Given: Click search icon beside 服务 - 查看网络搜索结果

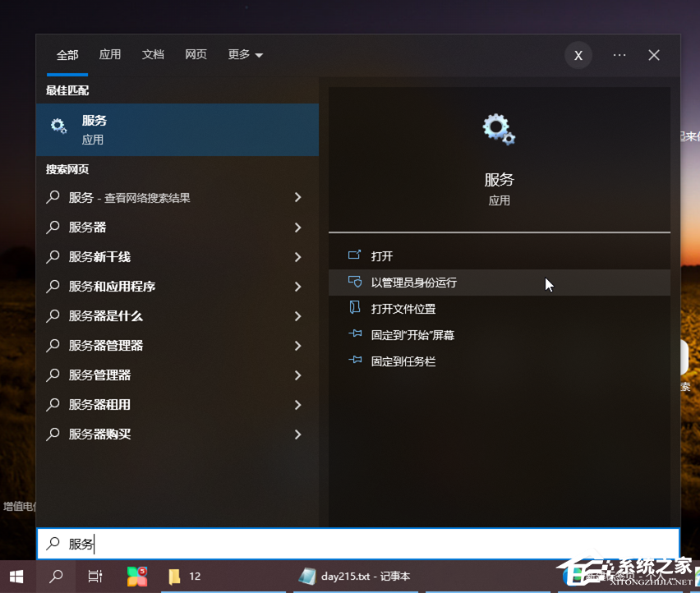Looking at the screenshot, I should 53,197.
